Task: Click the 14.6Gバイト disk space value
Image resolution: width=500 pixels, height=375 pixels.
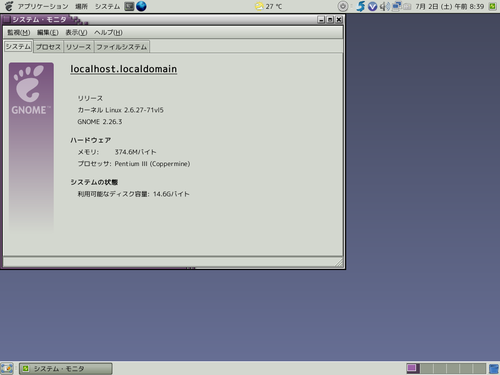Action: coord(171,194)
